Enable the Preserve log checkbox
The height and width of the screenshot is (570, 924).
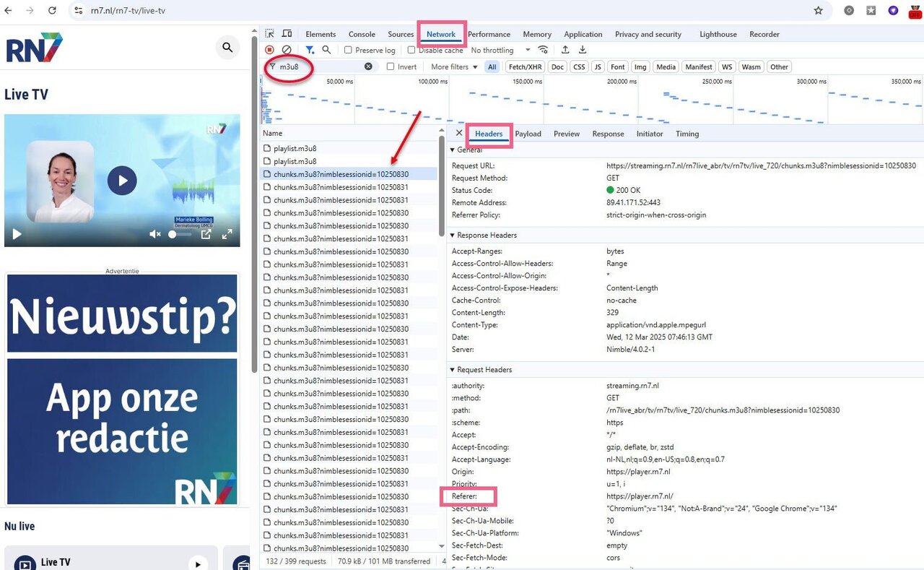click(348, 51)
